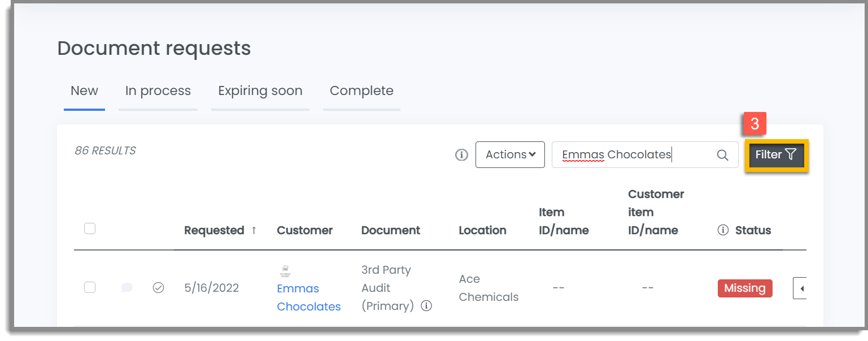The image size is (868, 341).
Task: Click the Requested column to change sorting
Action: point(215,230)
